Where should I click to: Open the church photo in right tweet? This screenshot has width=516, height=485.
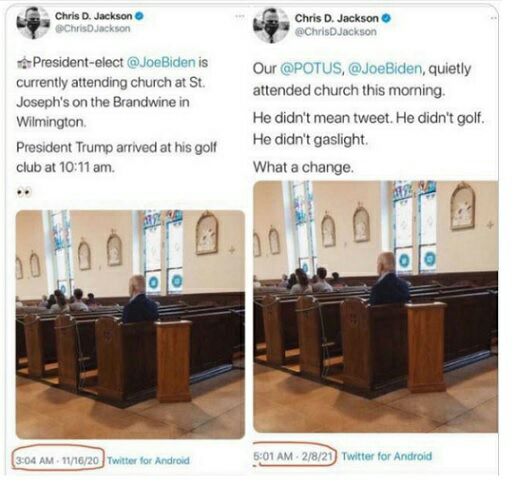pyautogui.click(x=376, y=307)
